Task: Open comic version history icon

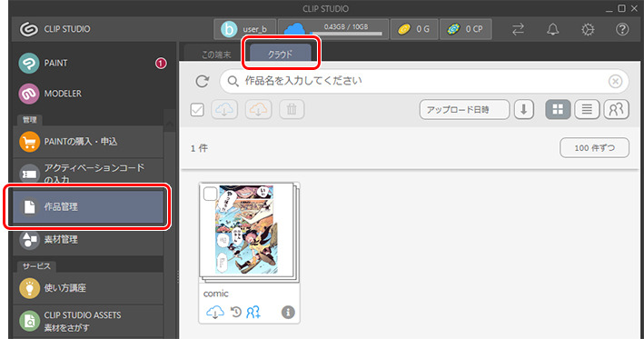Action: pyautogui.click(x=236, y=313)
